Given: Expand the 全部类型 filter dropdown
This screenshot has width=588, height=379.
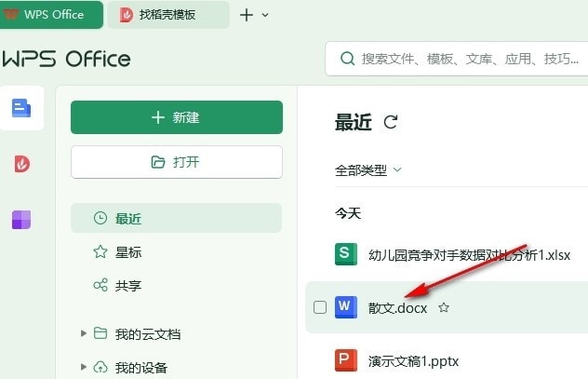Looking at the screenshot, I should (x=367, y=170).
